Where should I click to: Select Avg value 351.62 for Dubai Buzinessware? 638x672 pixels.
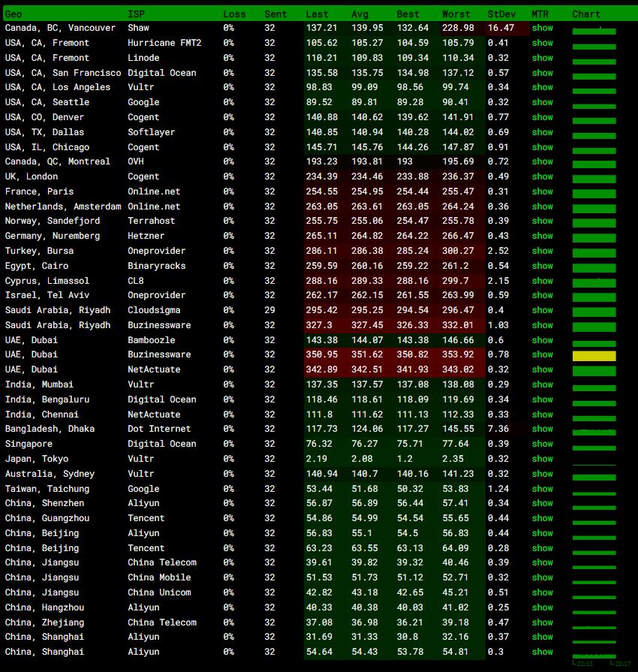(x=367, y=354)
